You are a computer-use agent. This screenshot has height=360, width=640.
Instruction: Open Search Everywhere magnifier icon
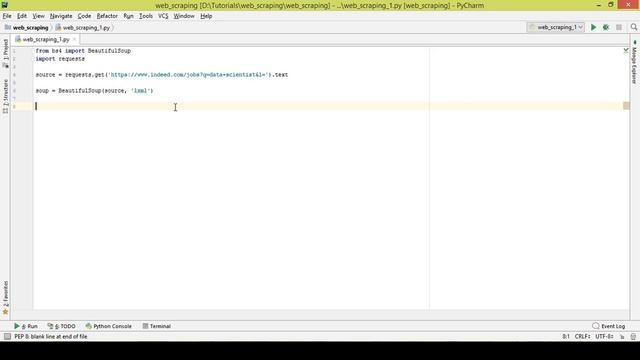[x=633, y=27]
